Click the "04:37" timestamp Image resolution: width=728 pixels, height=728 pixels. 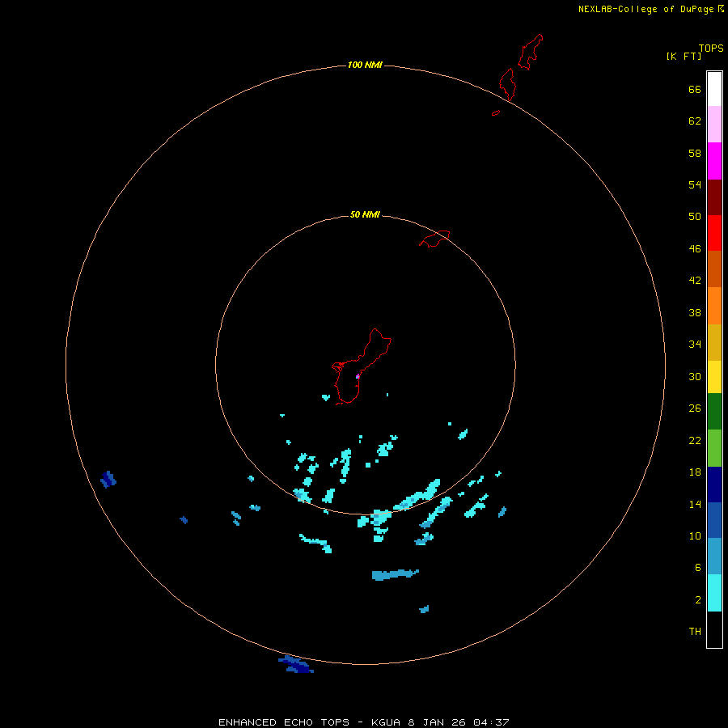[491, 722]
